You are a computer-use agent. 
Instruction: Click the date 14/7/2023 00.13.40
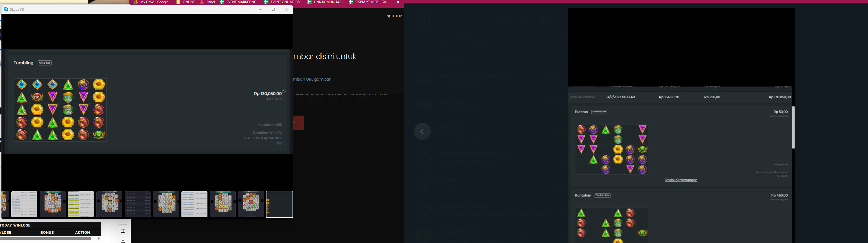(620, 97)
